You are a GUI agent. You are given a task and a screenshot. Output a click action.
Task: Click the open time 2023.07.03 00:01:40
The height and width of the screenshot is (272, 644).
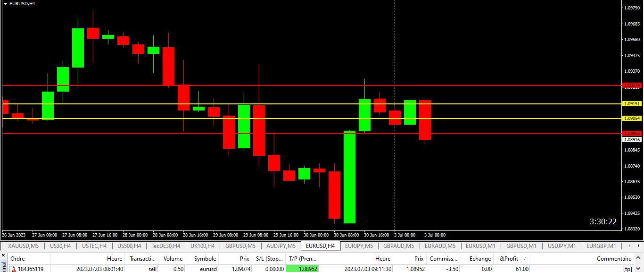(x=100, y=269)
